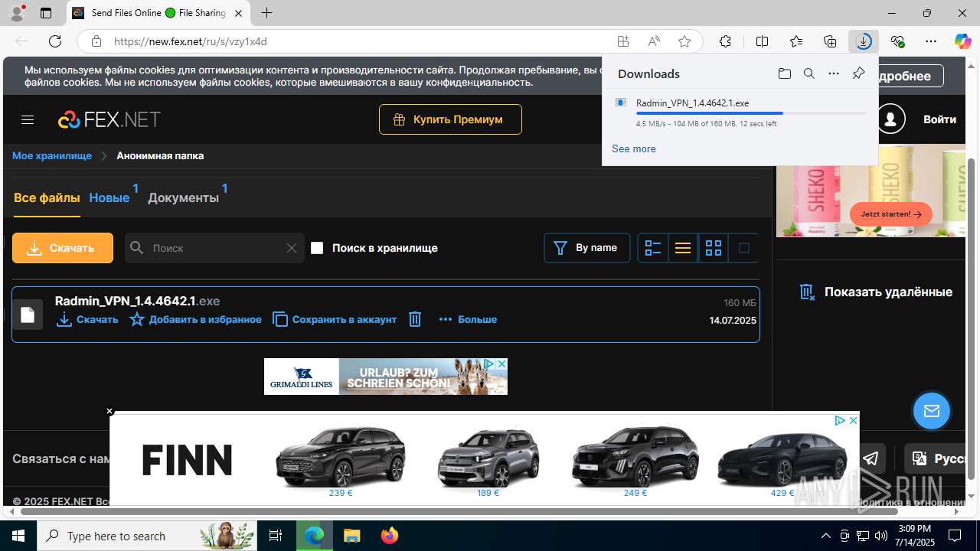Open more options in Downloads panel
Viewport: 980px width, 551px height.
(x=834, y=73)
